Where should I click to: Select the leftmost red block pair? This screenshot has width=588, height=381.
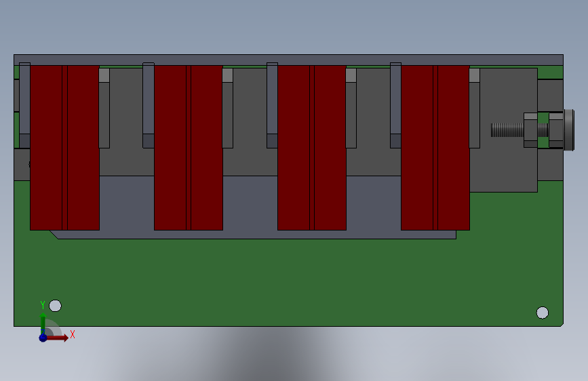point(64,148)
